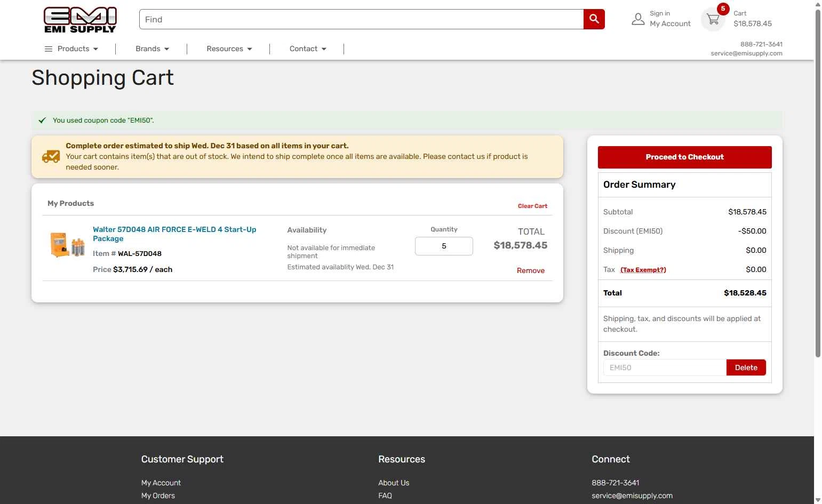
Task: Expand the Contact dropdown menu
Action: click(308, 49)
